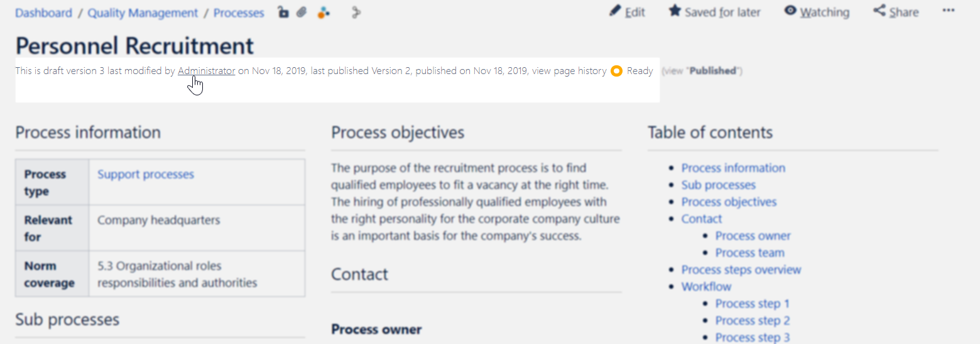
Task: Click the Share icon in the header
Action: [x=879, y=11]
